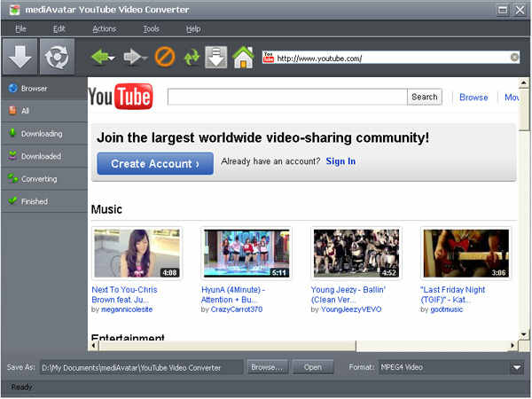Image resolution: width=532 pixels, height=399 pixels.
Task: Click the Create Account button
Action: coord(155,164)
